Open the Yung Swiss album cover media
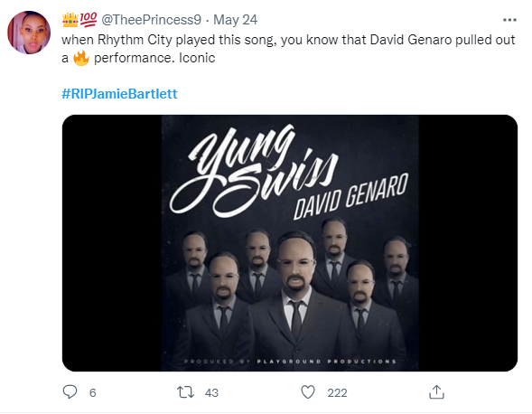The width and height of the screenshot is (532, 414). point(290,243)
